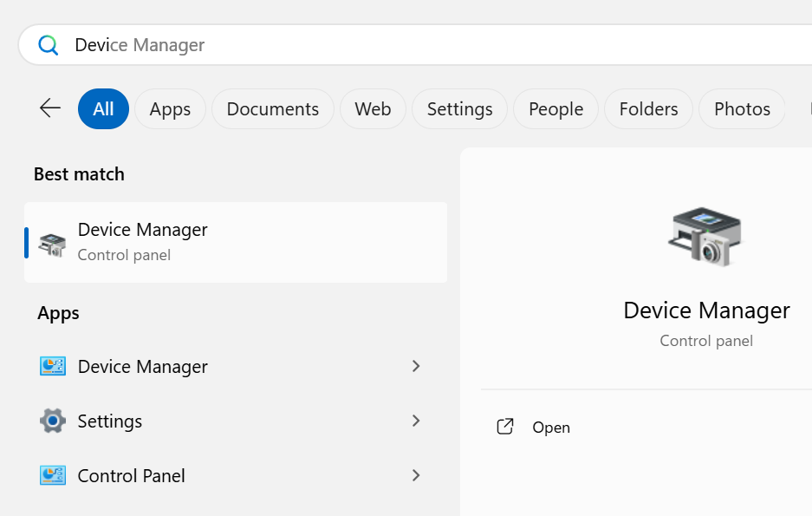This screenshot has width=812, height=516.
Task: Open Device Manager via Open button
Action: 551,428
